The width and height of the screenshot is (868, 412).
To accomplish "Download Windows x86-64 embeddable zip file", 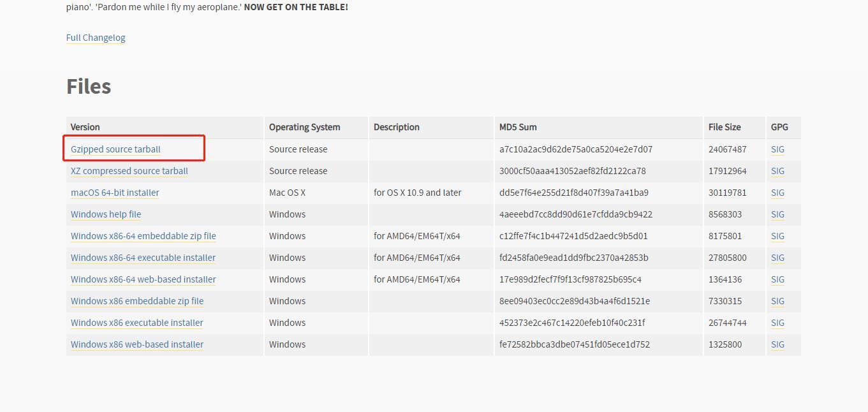I will click(x=143, y=236).
